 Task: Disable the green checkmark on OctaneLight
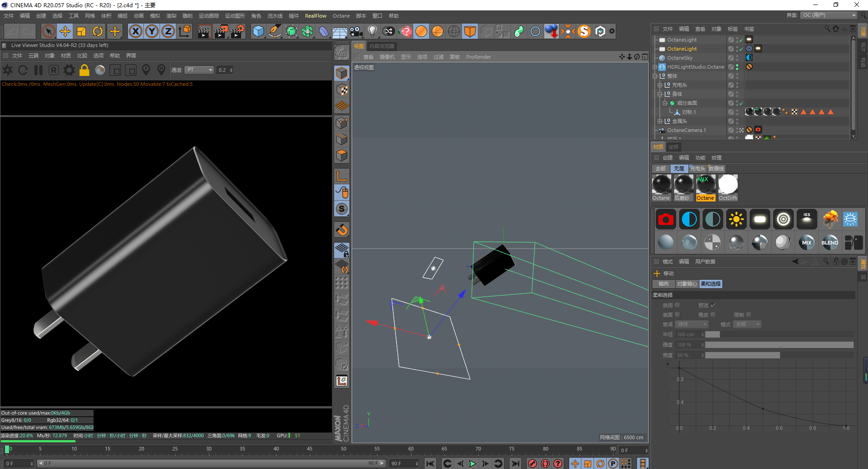[741, 48]
